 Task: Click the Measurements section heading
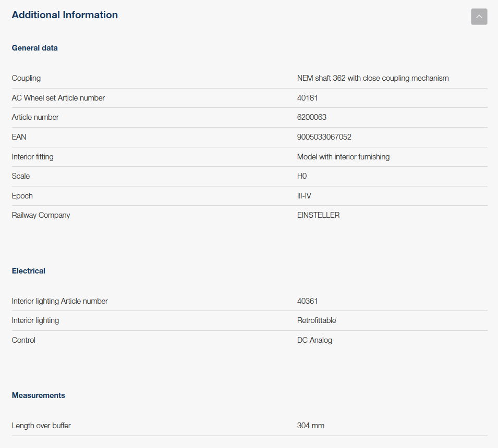(x=39, y=395)
